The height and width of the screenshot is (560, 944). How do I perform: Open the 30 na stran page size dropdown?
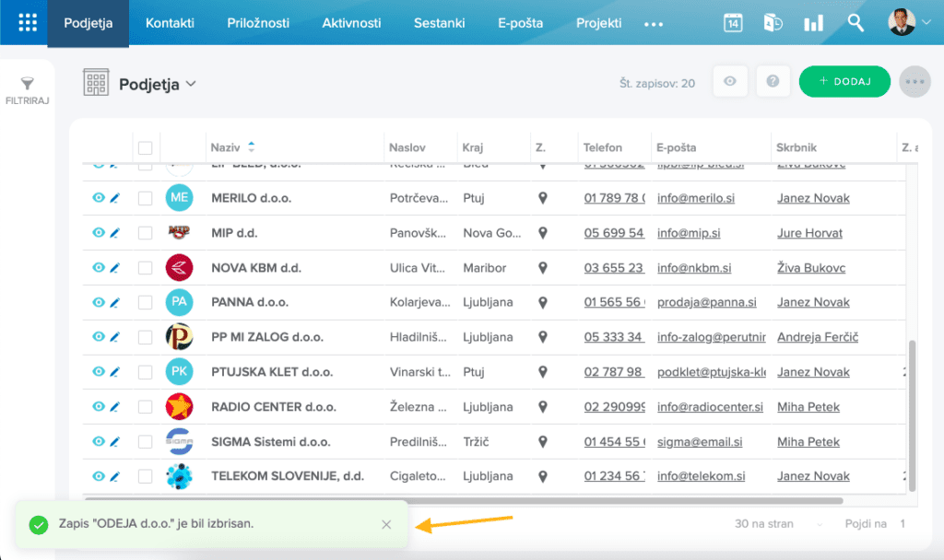(778, 524)
